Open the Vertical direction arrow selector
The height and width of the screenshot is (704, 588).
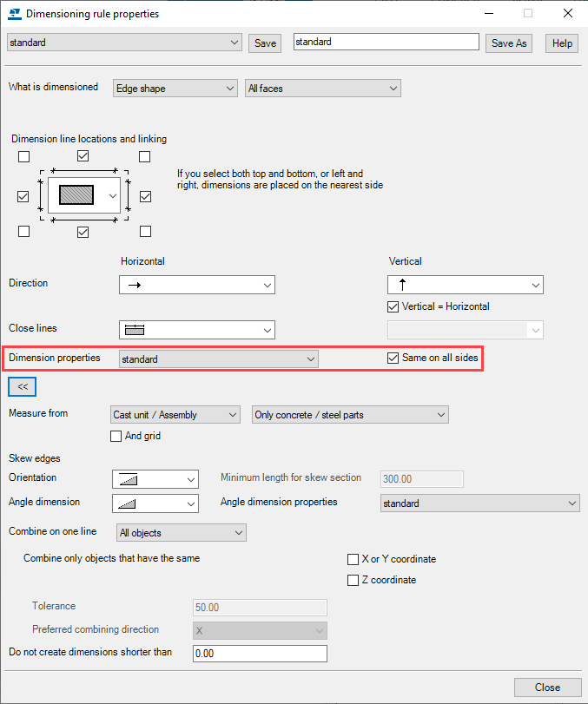point(465,284)
